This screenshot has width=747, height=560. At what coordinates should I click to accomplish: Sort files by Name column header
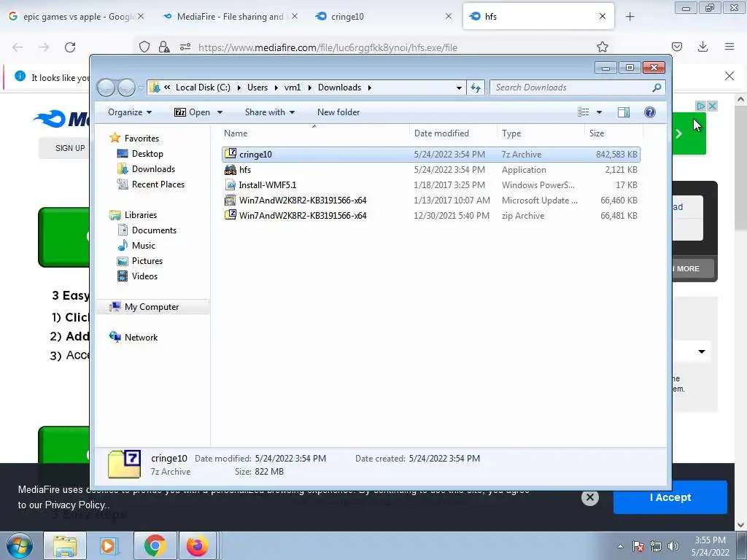coord(314,133)
